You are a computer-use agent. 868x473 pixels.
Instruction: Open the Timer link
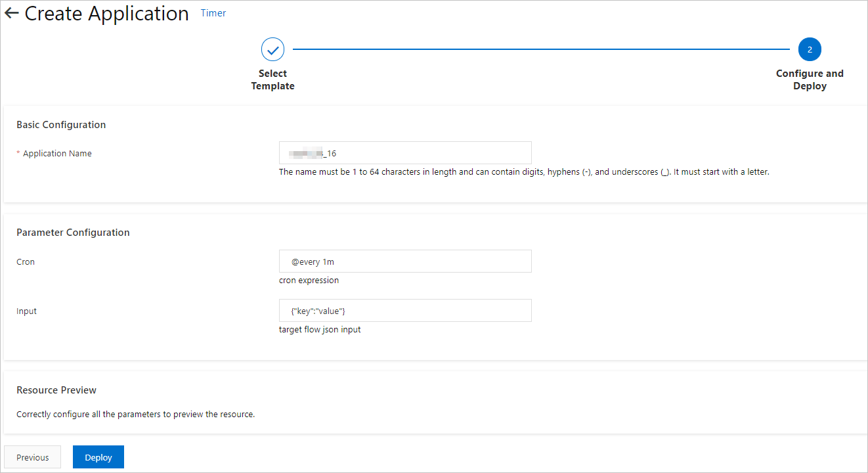point(213,12)
